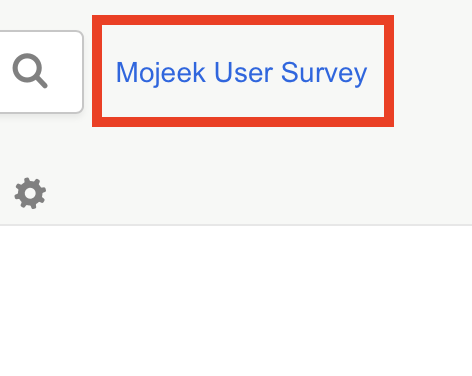Open the Mojeek User Survey link
The height and width of the screenshot is (376, 472).
tap(241, 73)
